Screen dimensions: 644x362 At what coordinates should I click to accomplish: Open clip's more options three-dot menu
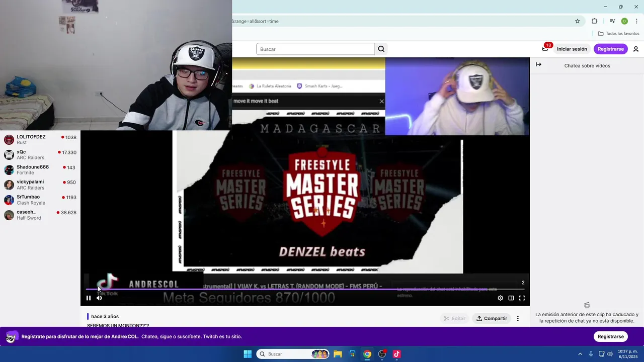(518, 318)
